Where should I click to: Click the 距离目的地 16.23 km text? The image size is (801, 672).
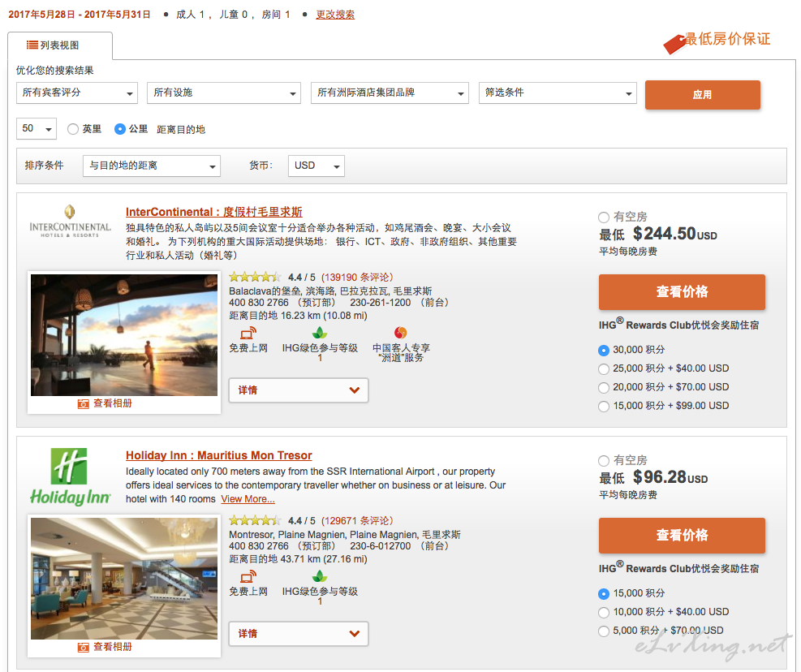(x=298, y=316)
